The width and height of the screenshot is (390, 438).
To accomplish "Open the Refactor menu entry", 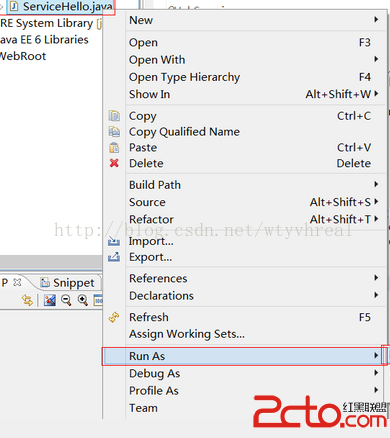I will tap(244, 219).
